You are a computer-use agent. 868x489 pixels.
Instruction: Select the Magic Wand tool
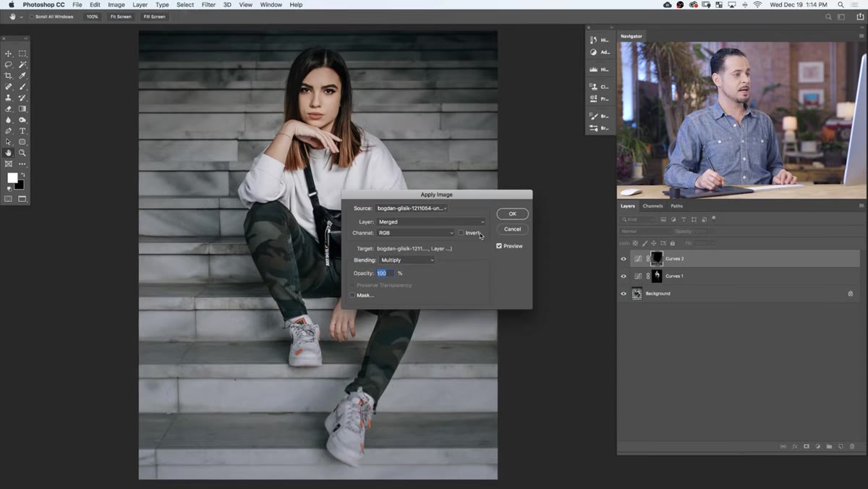point(22,64)
